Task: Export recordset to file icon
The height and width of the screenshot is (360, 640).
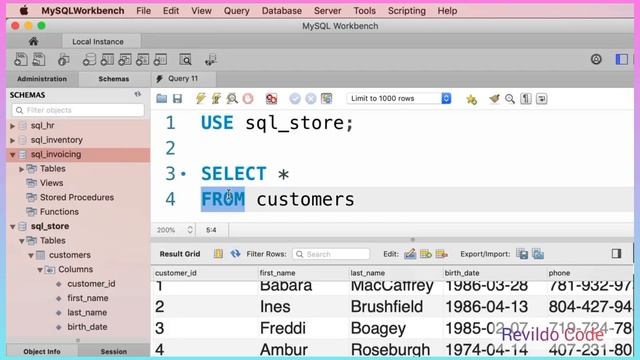Action: [x=522, y=254]
